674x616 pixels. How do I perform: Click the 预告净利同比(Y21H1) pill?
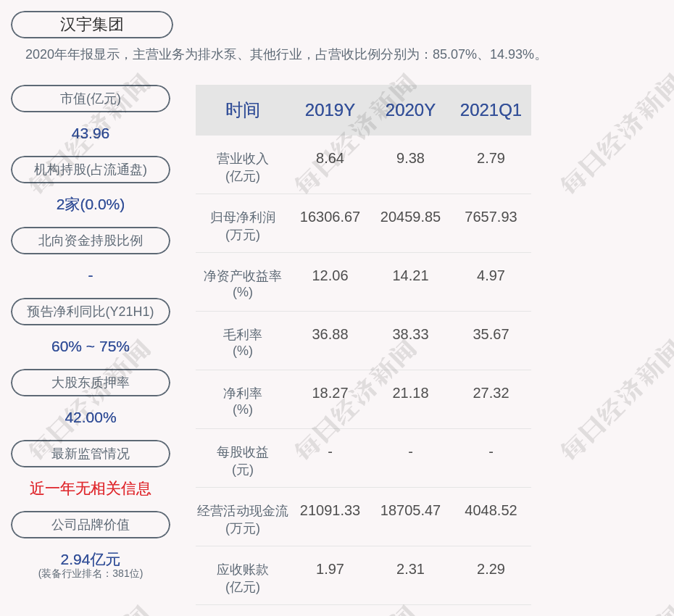click(91, 311)
